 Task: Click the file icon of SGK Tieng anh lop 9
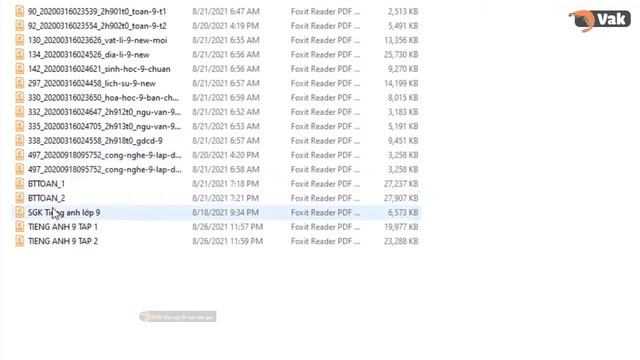click(x=20, y=212)
